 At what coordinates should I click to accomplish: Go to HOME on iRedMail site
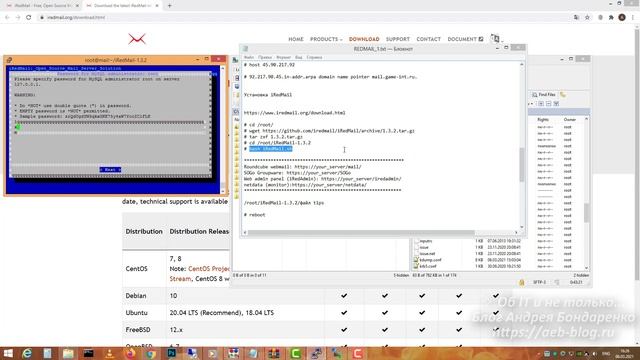tap(296, 39)
